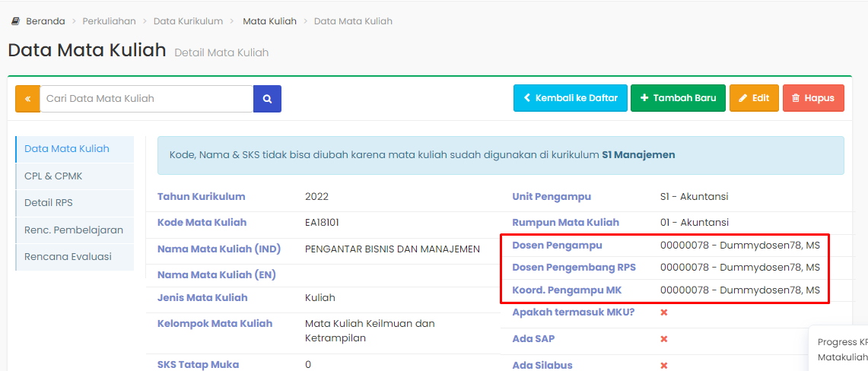The image size is (868, 371).
Task: Click PENGANTAR BISNIS DAN MANAJEMEN course name
Action: pos(393,249)
